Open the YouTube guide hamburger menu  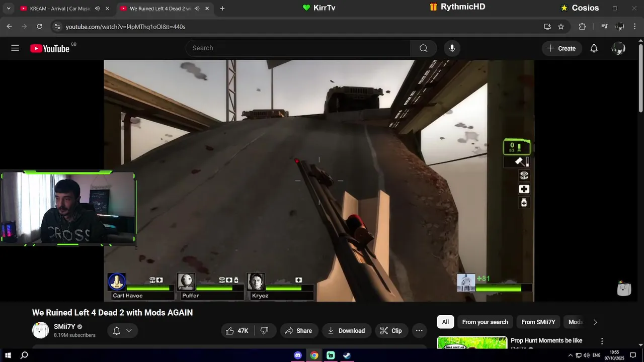pyautogui.click(x=15, y=48)
